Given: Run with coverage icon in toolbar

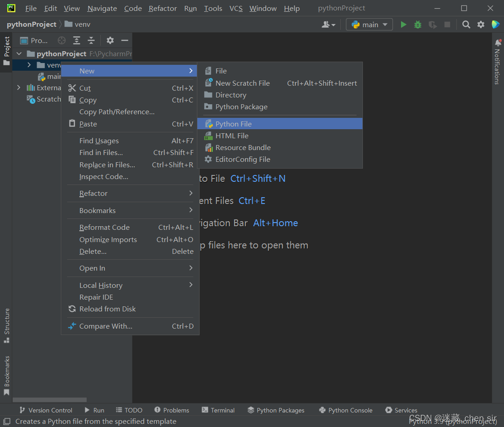Looking at the screenshot, I should click(433, 24).
